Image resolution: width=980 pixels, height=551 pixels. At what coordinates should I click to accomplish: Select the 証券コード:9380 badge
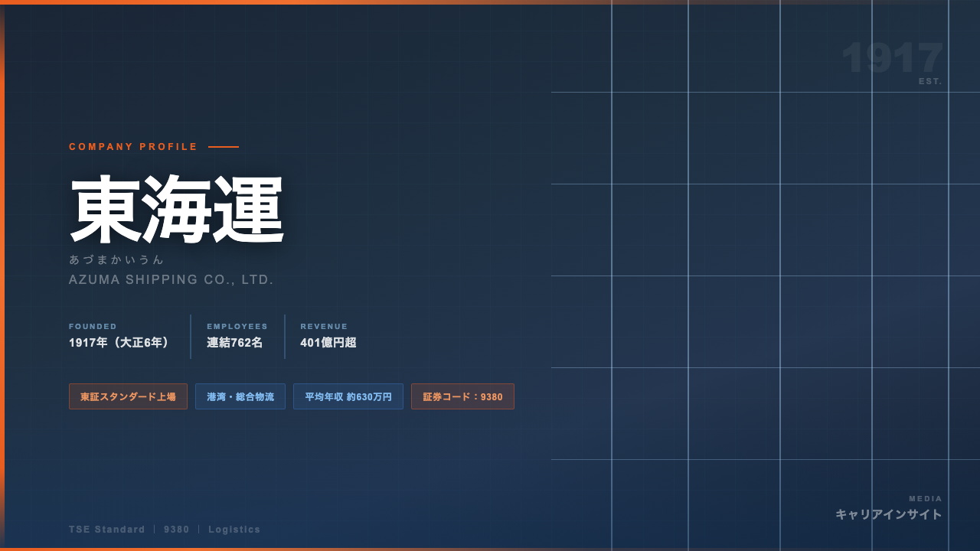[x=462, y=396]
